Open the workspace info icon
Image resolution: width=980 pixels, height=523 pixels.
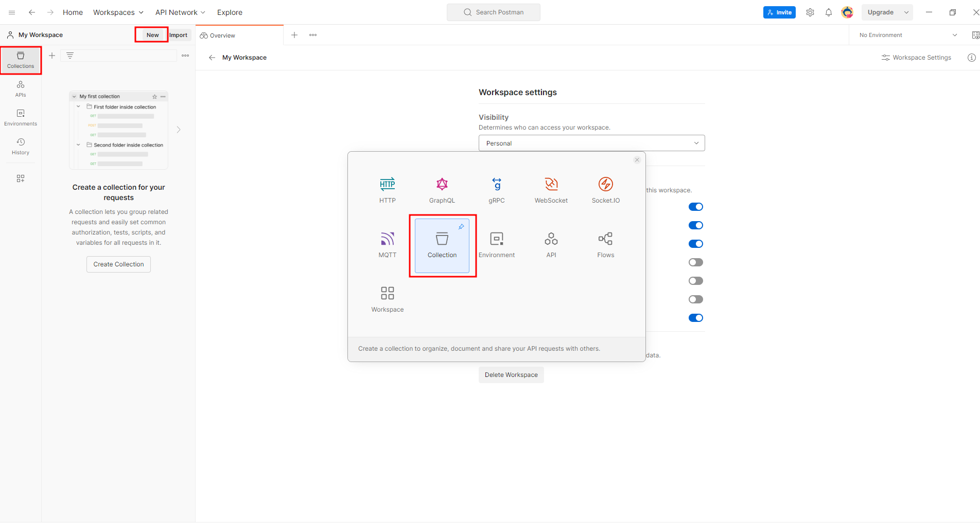pyautogui.click(x=972, y=58)
